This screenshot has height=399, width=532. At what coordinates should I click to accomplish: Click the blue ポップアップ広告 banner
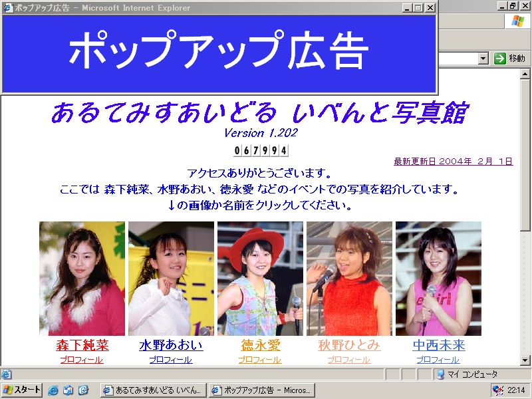(219, 54)
